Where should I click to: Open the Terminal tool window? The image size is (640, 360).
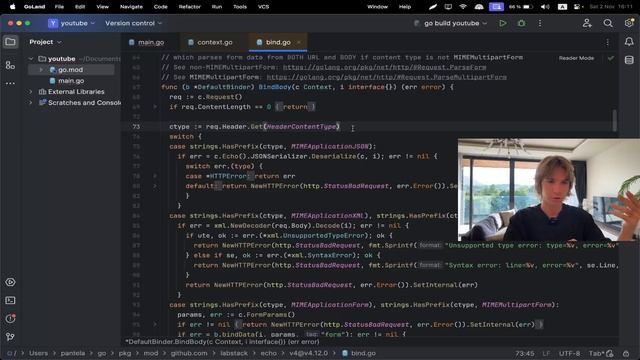[x=10, y=300]
